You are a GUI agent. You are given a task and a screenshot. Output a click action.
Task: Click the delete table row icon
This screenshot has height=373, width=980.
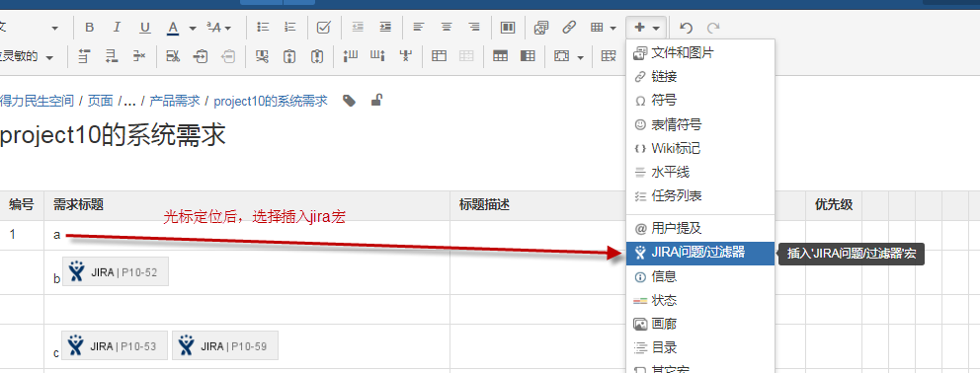[x=138, y=56]
